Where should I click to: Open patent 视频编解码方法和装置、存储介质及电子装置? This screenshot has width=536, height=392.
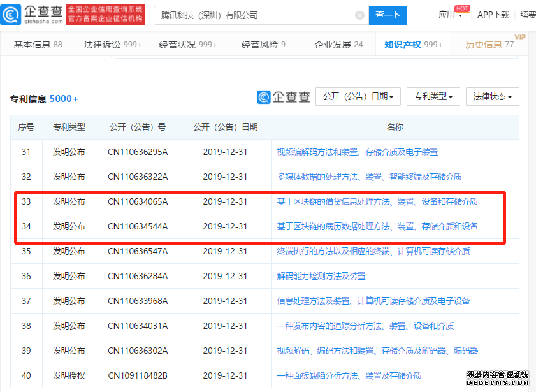pos(357,152)
